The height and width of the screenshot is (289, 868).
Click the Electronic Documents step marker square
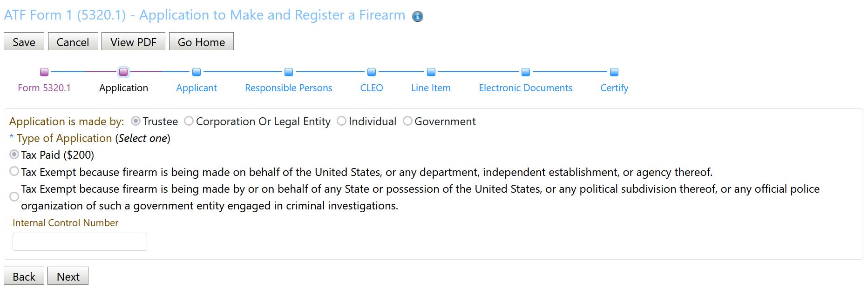point(526,72)
